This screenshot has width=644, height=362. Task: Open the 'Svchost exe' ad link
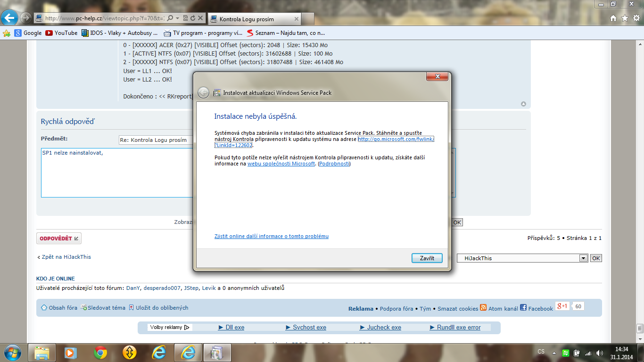[x=306, y=327]
